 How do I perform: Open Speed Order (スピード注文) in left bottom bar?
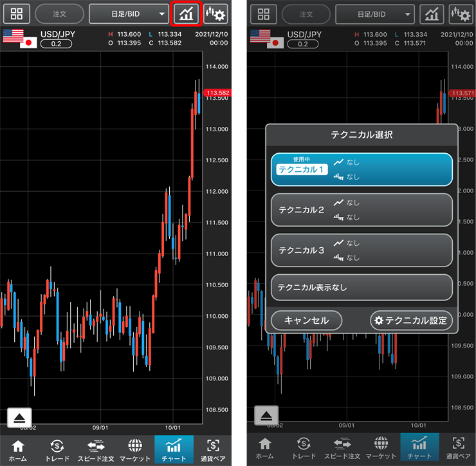(x=96, y=450)
